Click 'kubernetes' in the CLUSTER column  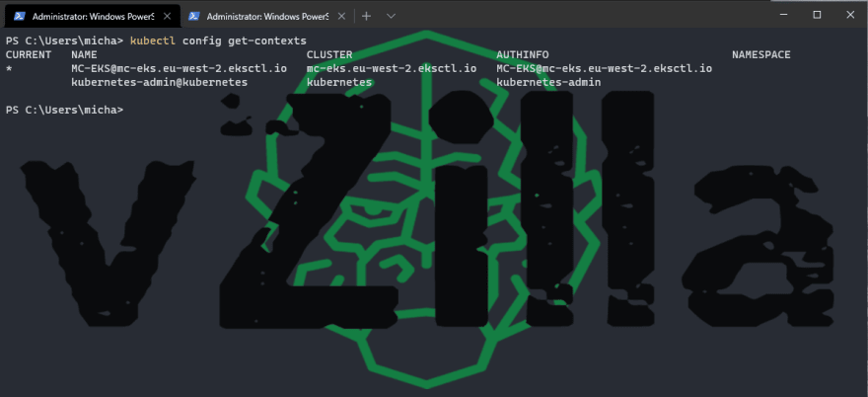339,82
